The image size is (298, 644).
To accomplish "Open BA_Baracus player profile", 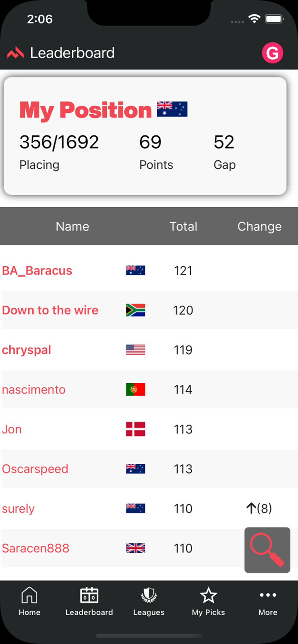I will coord(37,271).
